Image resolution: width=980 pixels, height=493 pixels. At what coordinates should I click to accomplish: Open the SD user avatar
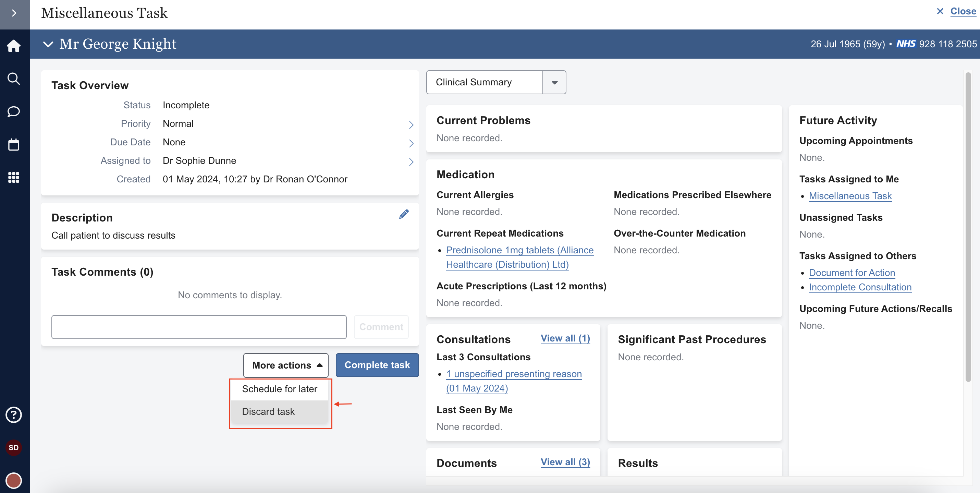14,447
